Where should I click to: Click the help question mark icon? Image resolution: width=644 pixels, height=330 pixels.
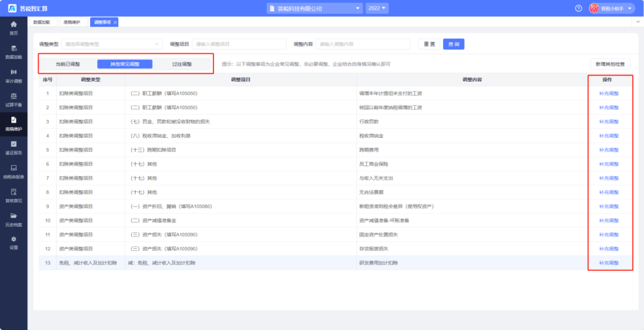(578, 8)
